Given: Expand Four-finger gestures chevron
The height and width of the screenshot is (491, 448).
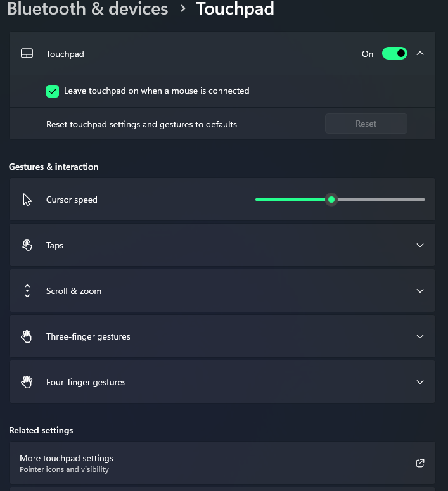Looking at the screenshot, I should pyautogui.click(x=420, y=382).
